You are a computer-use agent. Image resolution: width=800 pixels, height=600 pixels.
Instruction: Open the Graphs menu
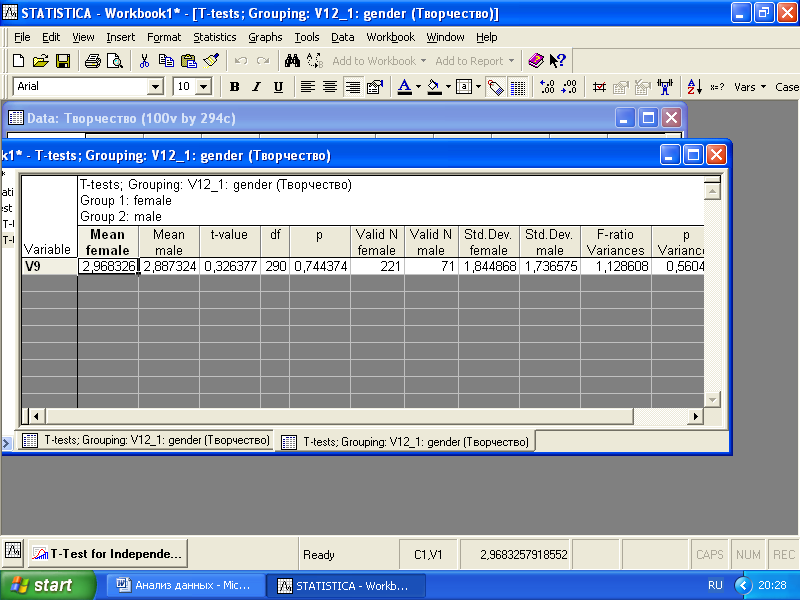265,37
